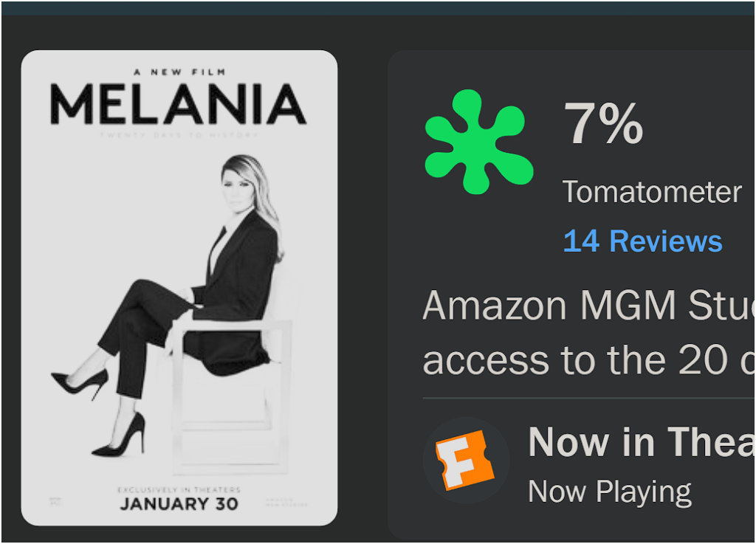
Task: Select the Tomatometer label
Action: point(652,192)
